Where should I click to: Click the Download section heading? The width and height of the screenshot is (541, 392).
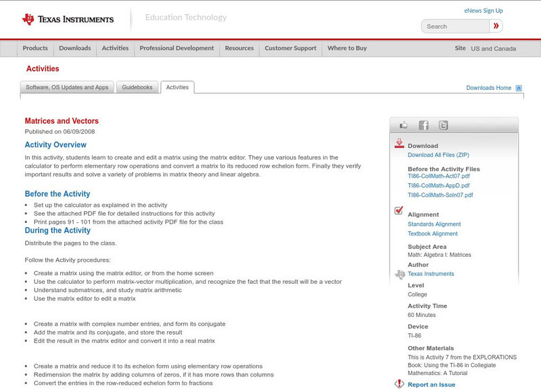[423, 146]
